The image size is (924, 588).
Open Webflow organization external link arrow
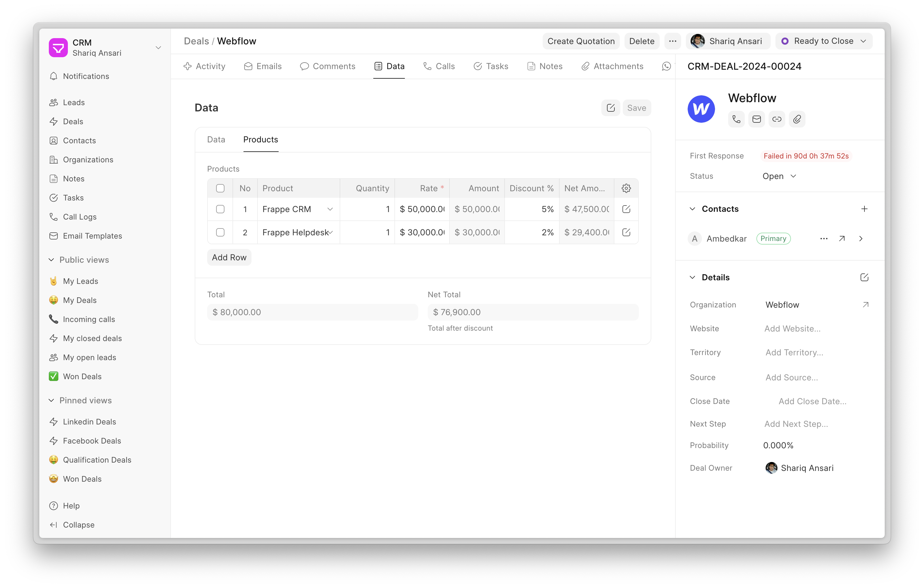pos(865,304)
